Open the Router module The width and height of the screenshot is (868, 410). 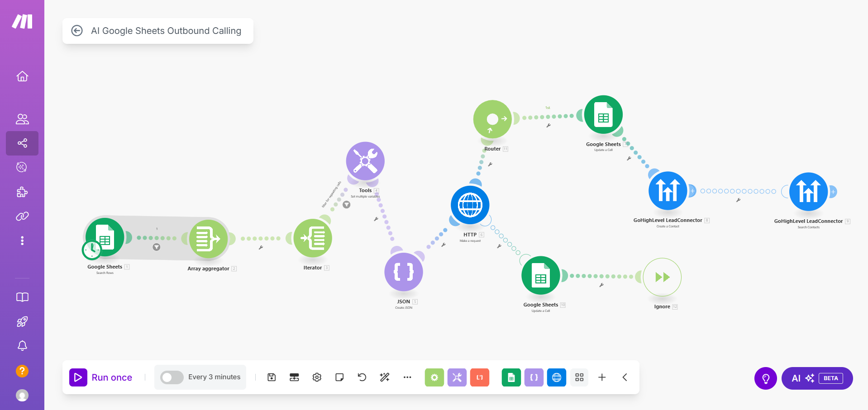coord(492,119)
